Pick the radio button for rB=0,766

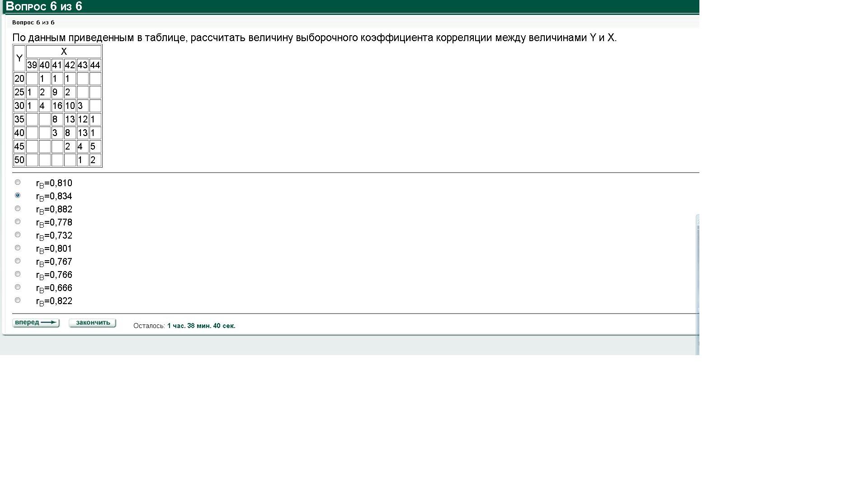pos(18,274)
